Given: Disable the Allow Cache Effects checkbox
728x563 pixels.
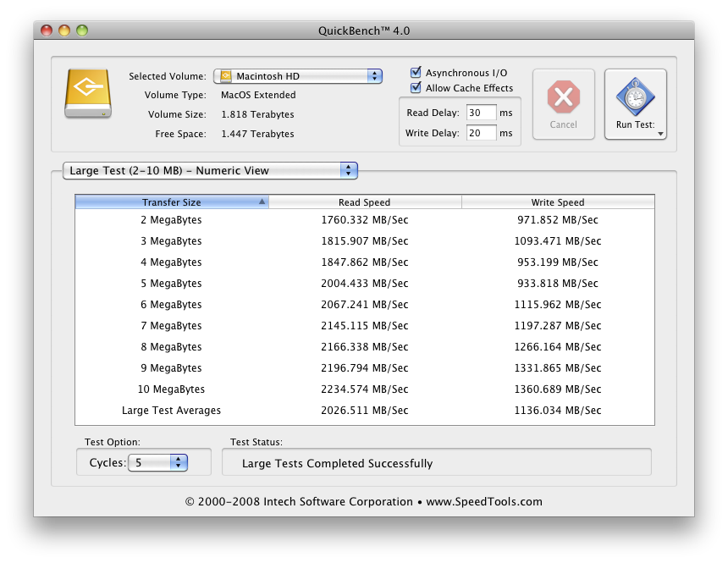Looking at the screenshot, I should click(x=416, y=88).
